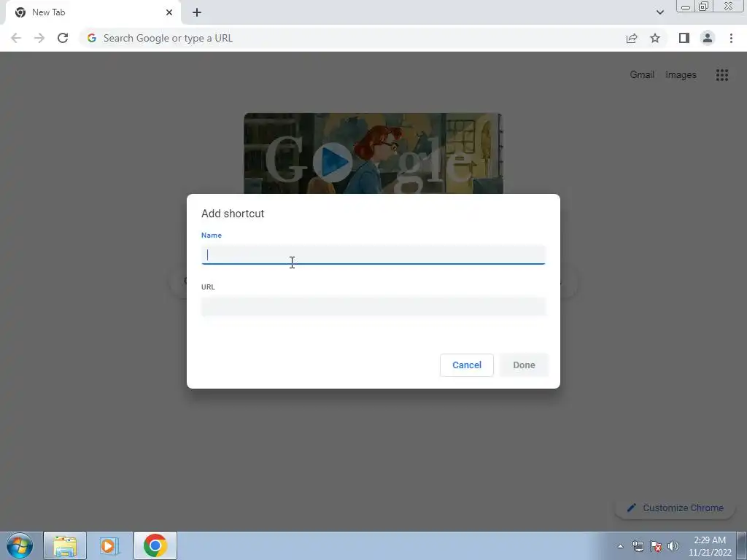Open the side panel icon

click(x=684, y=38)
